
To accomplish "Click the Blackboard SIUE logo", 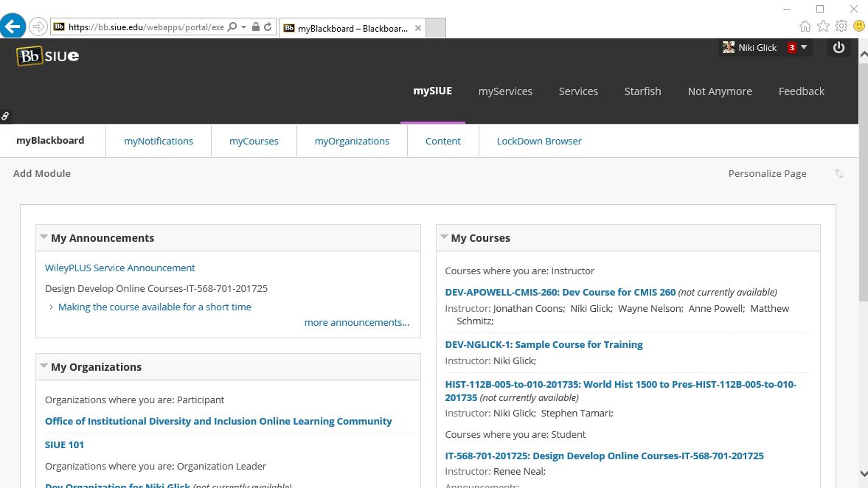I will 48,56.
